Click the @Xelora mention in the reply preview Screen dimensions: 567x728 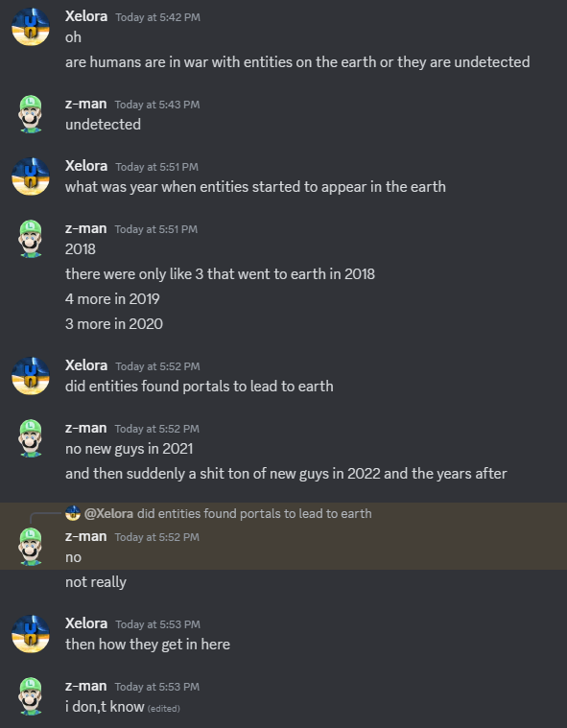(x=108, y=513)
